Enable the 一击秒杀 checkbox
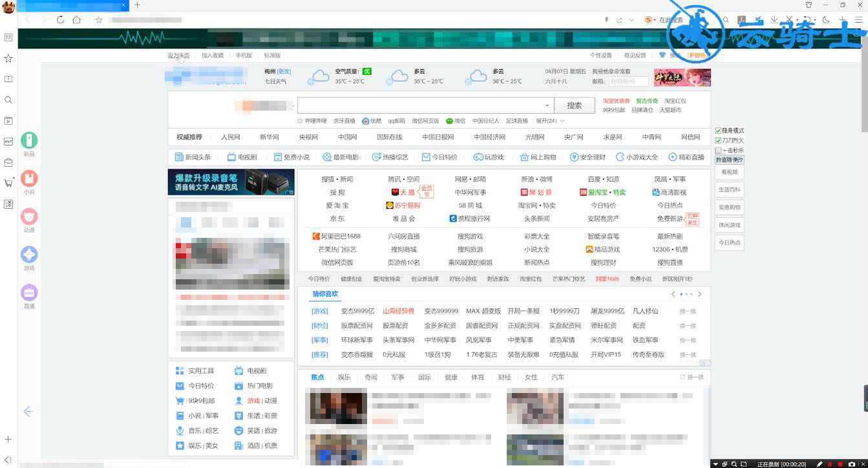This screenshot has height=468, width=868. click(x=718, y=150)
